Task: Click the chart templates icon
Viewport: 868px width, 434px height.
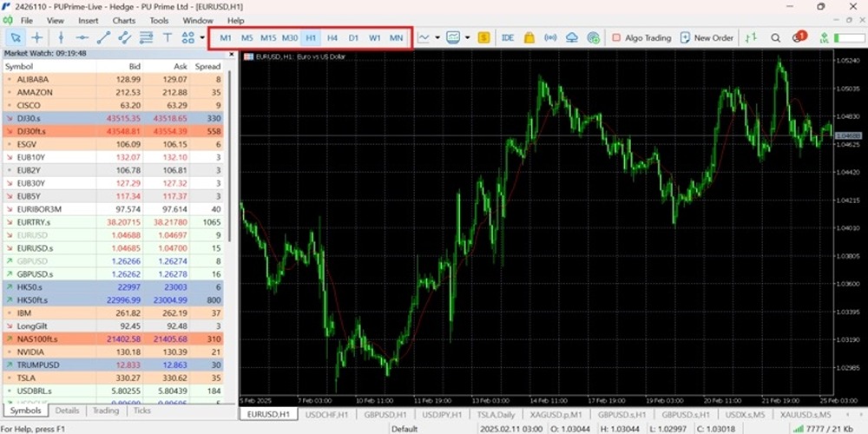Action: click(x=453, y=37)
